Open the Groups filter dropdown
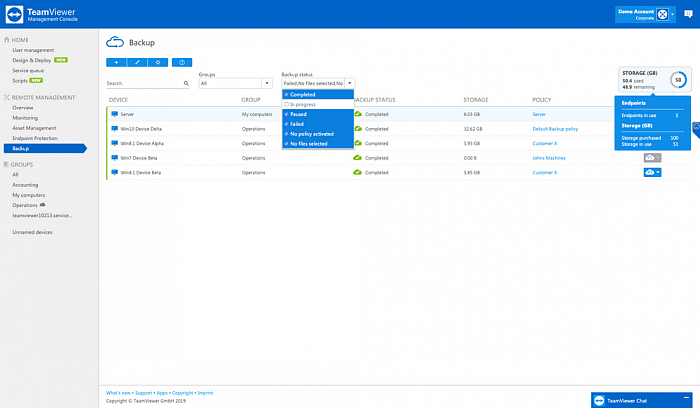The image size is (700, 408). click(x=267, y=83)
